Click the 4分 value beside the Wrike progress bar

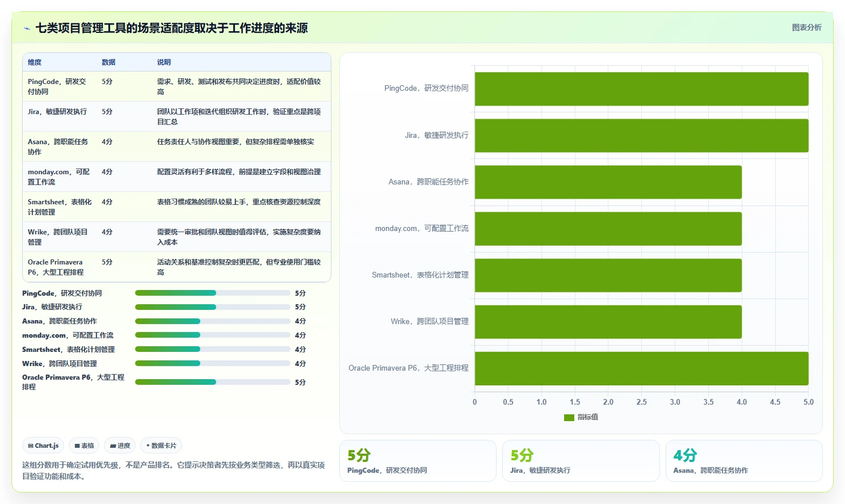pyautogui.click(x=300, y=364)
